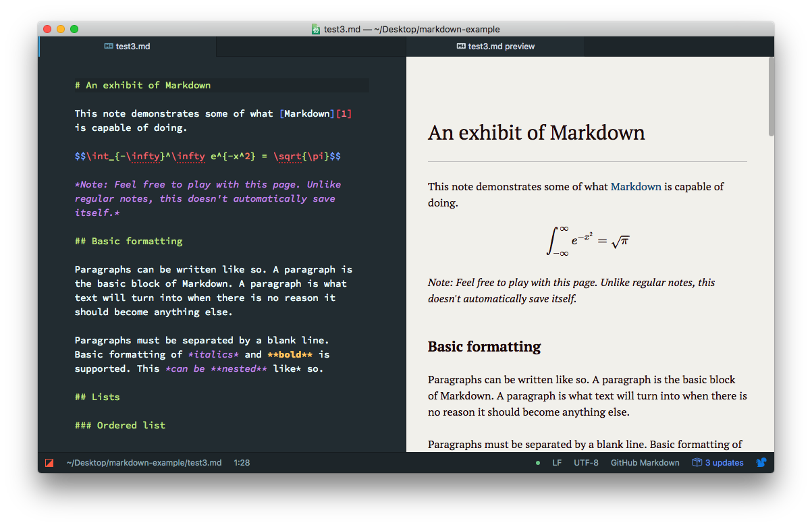Viewport: 812px width, 527px height.
Task: Open the GitHub Markdown grammar selector
Action: point(645,462)
